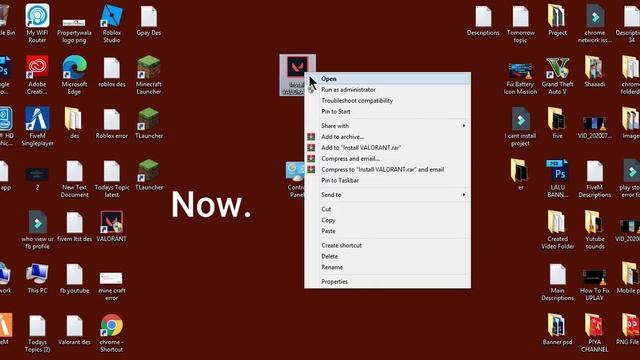This screenshot has width=640, height=360.
Task: Select who view ur fb profile file
Action: tap(37, 222)
